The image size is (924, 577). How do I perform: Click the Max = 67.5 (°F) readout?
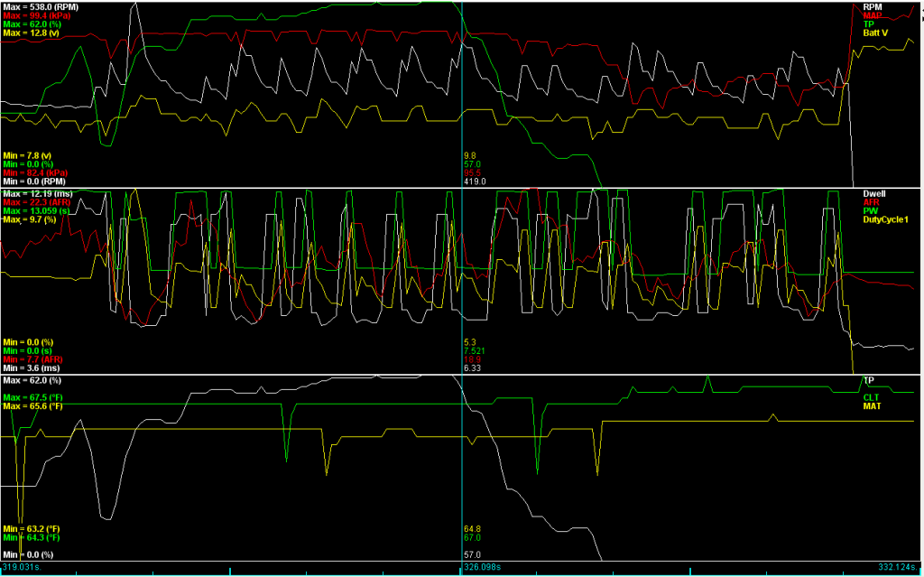[33, 397]
